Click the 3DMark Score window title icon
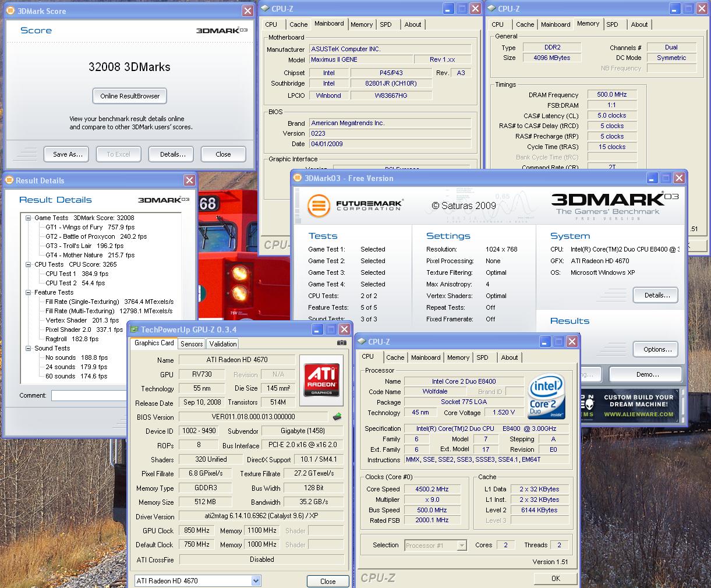 [x=12, y=11]
